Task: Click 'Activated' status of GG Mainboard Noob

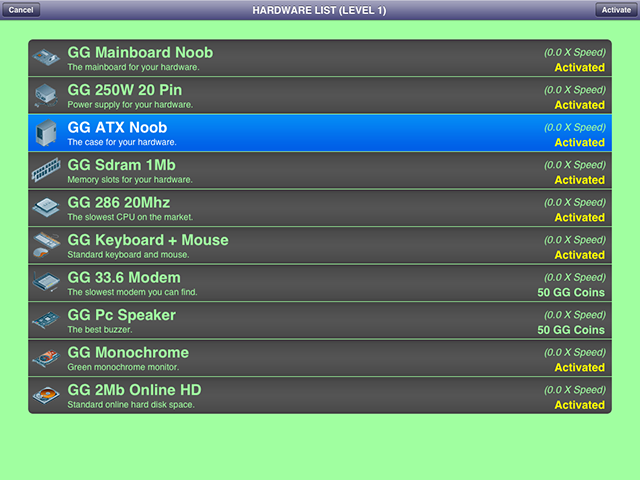Action: (579, 68)
